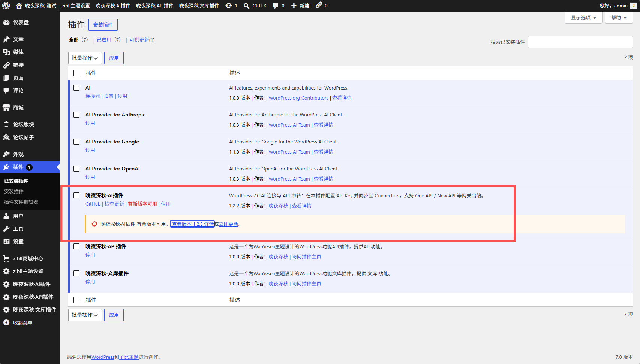The height and width of the screenshot is (364, 640).
Task: Check AI Provider for Anthropic checkbox
Action: (x=76, y=115)
